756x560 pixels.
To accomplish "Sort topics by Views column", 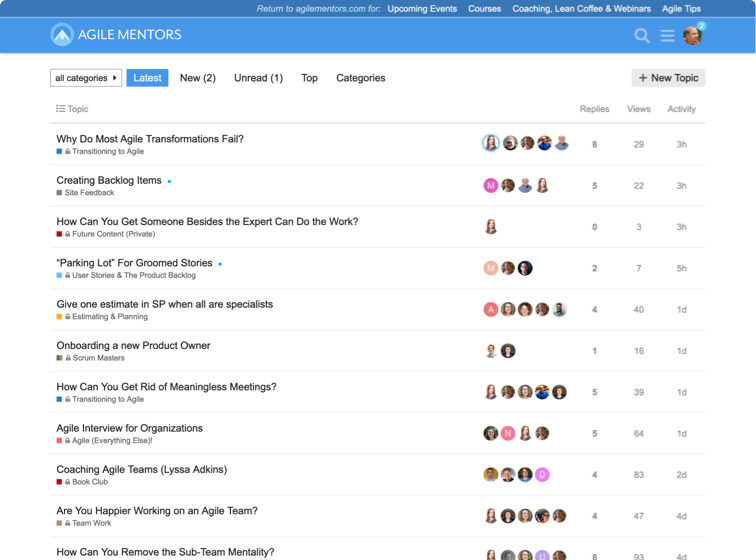I will (x=638, y=109).
